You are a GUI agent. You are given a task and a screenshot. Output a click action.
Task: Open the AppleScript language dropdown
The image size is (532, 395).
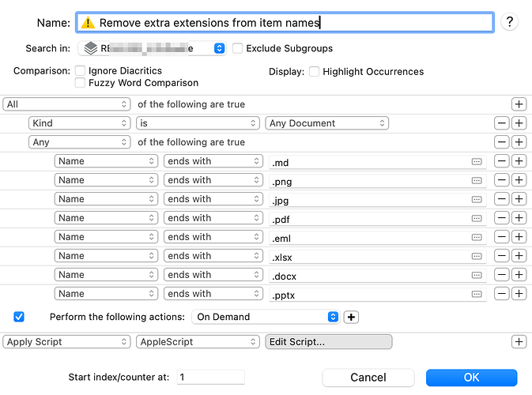[198, 342]
